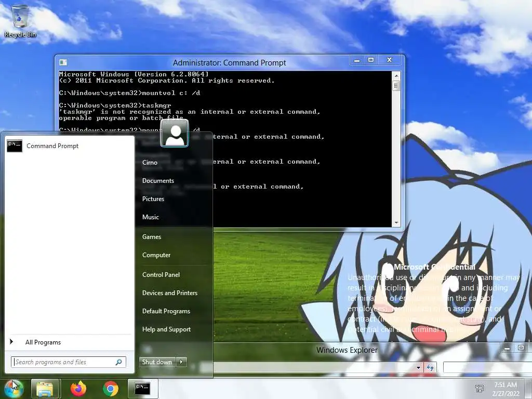The width and height of the screenshot is (532, 399).
Task: Click Windows Explorer refresh button
Action: point(430,367)
